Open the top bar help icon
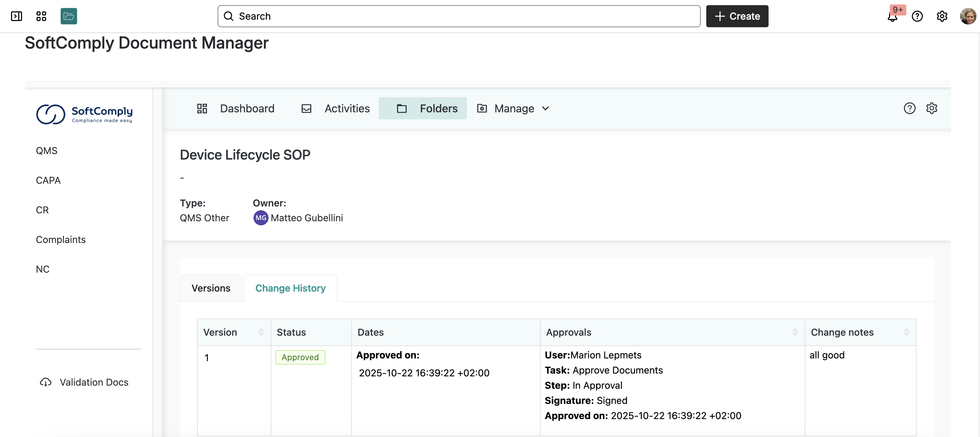The width and height of the screenshot is (980, 437). (x=917, y=16)
